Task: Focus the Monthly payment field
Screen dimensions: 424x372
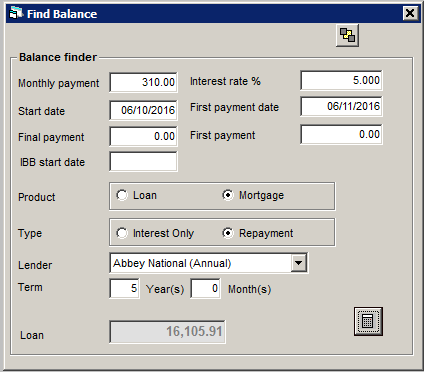Action: click(143, 82)
